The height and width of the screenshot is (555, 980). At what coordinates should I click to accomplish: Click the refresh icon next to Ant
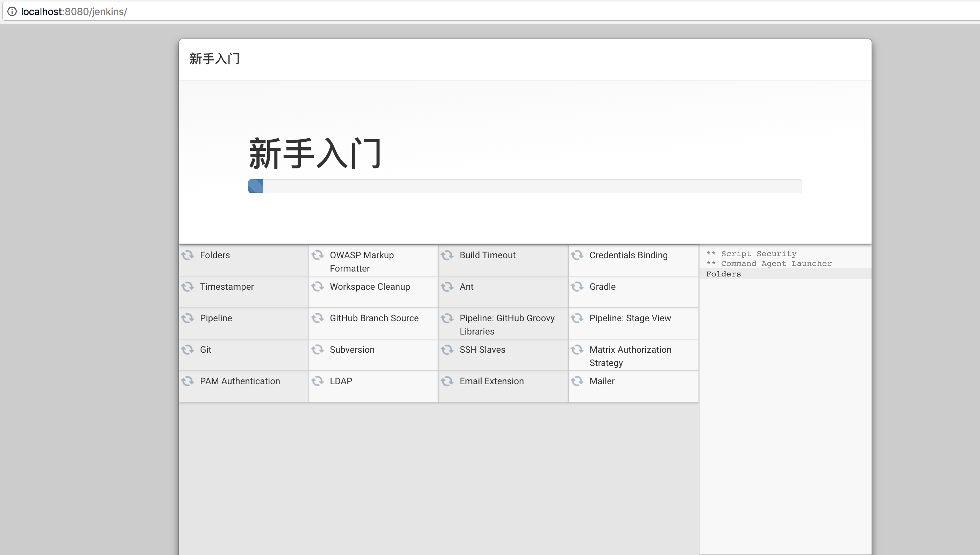point(447,287)
